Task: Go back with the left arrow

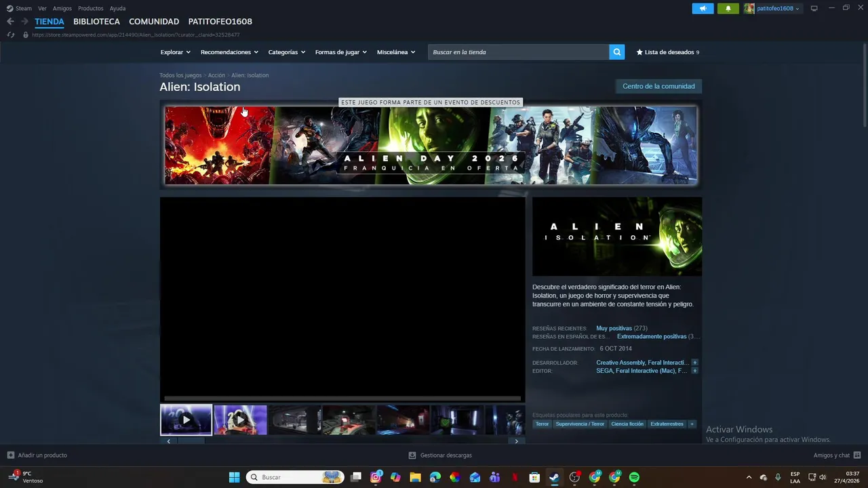Action: [x=10, y=22]
